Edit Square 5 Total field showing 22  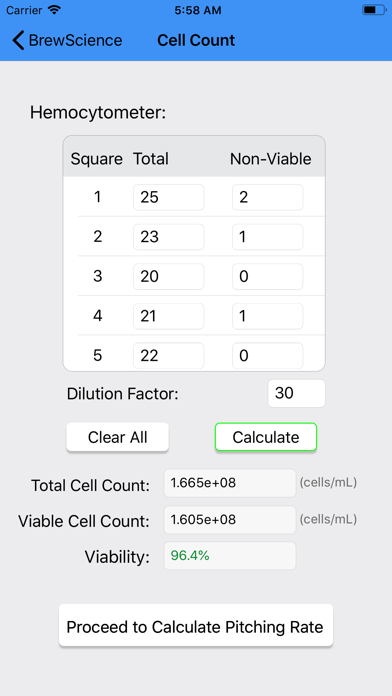pyautogui.click(x=169, y=356)
